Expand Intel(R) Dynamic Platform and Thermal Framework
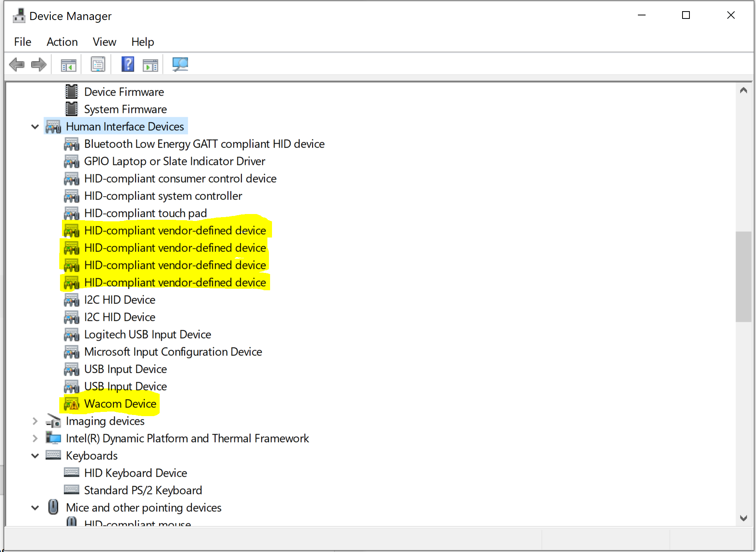 click(35, 438)
